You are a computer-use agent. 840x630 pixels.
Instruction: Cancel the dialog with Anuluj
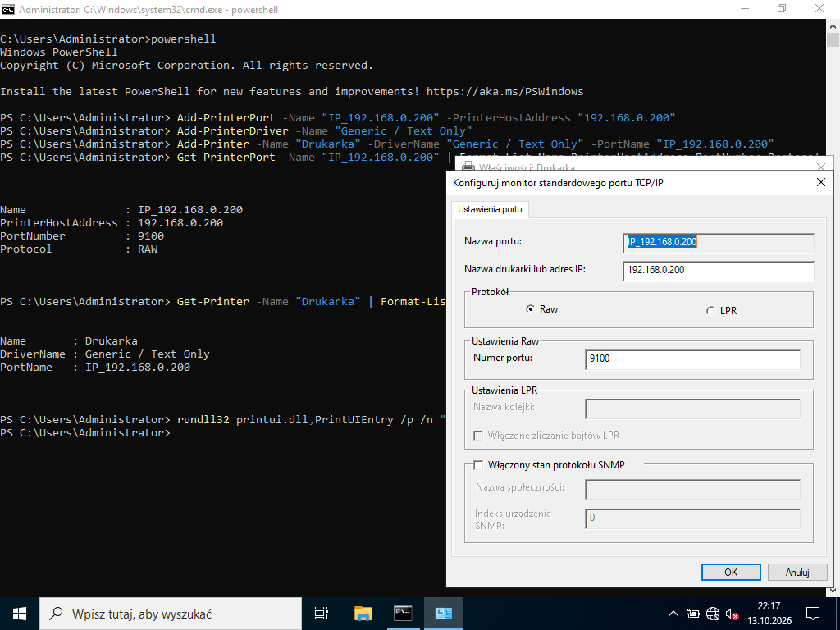point(797,572)
